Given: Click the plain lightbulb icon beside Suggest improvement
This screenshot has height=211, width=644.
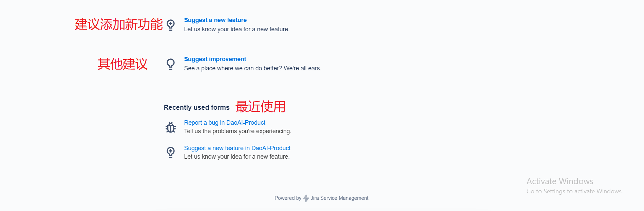Looking at the screenshot, I should pos(171,64).
